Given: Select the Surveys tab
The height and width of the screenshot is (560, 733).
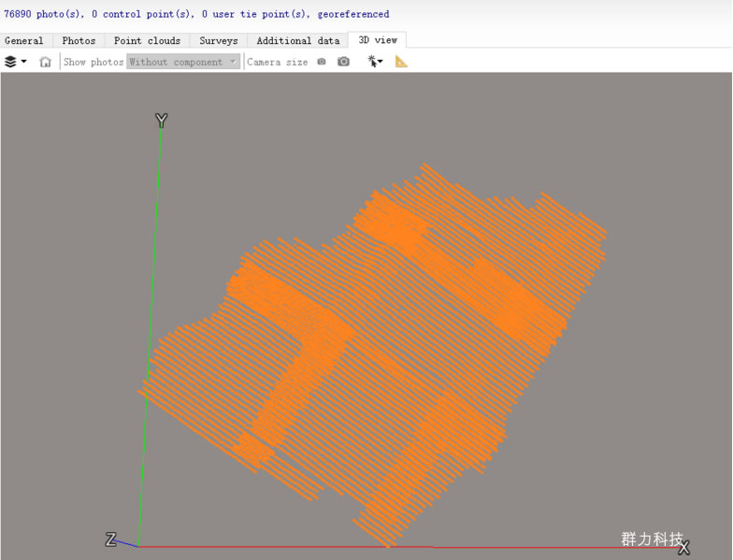Looking at the screenshot, I should coord(218,40).
